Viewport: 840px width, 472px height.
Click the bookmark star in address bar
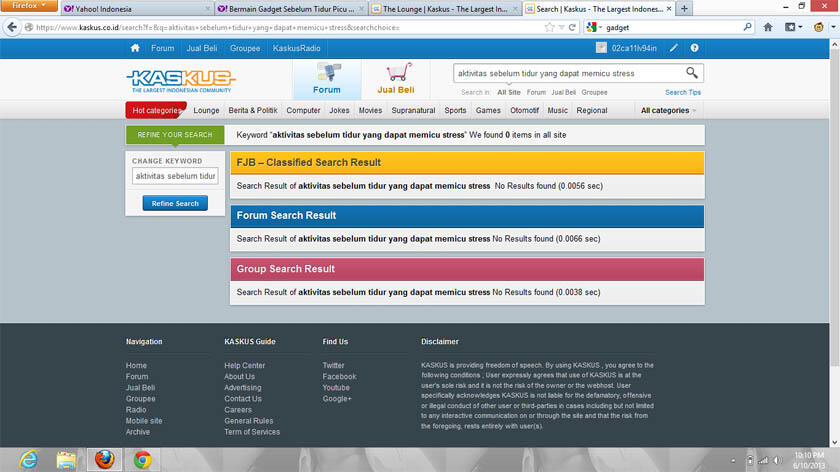549,27
